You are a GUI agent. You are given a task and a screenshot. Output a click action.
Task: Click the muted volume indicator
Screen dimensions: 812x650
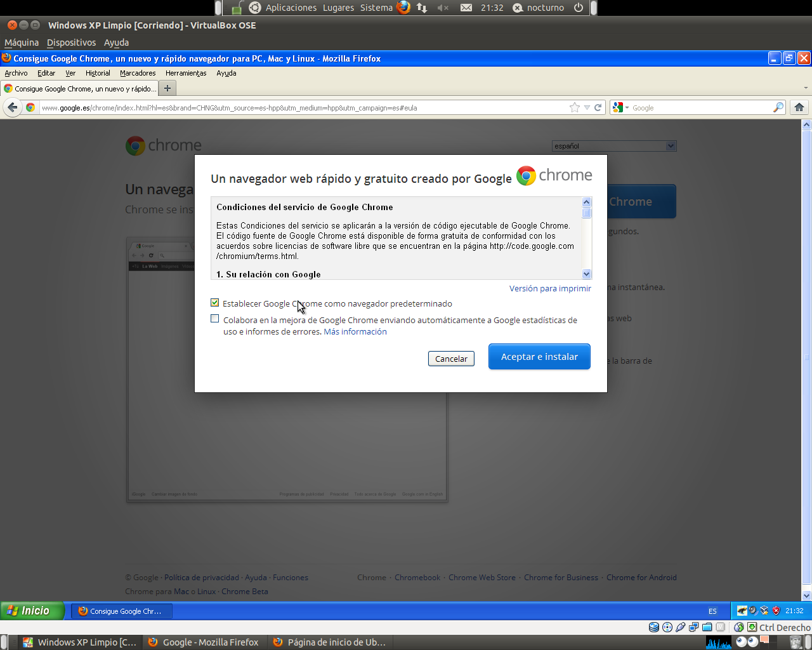443,8
